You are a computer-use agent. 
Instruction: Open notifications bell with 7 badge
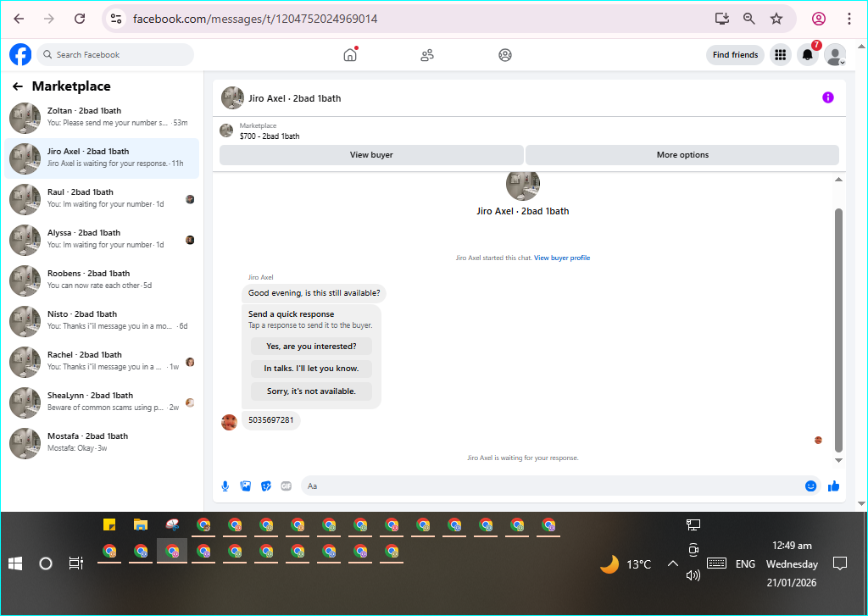tap(808, 55)
